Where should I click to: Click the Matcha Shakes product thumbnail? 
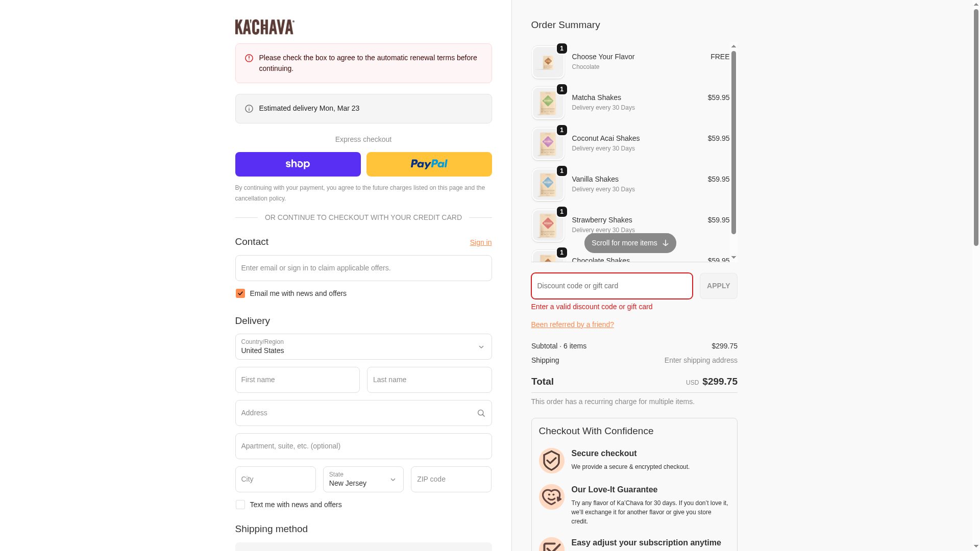coord(548,103)
